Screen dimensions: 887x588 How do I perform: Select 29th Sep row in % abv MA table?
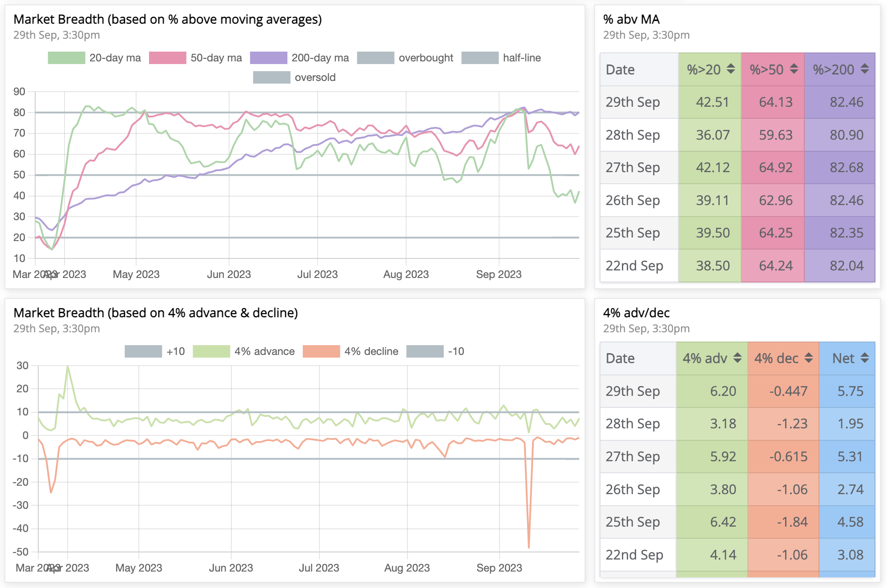coord(633,102)
